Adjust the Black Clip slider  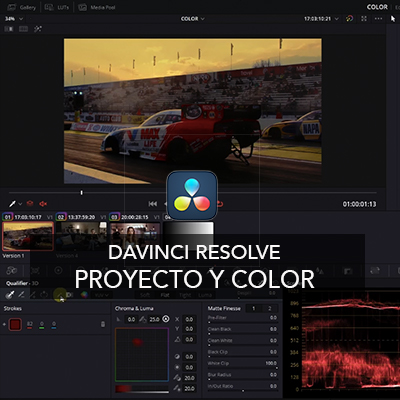(x=242, y=357)
